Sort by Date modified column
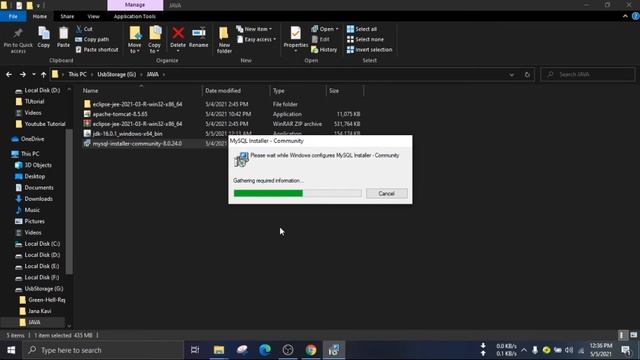 coord(236,91)
